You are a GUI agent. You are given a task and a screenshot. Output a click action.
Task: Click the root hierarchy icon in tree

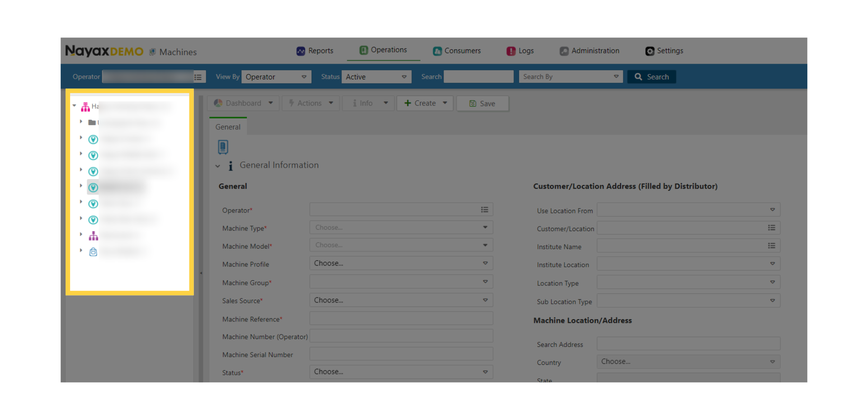[x=85, y=107]
